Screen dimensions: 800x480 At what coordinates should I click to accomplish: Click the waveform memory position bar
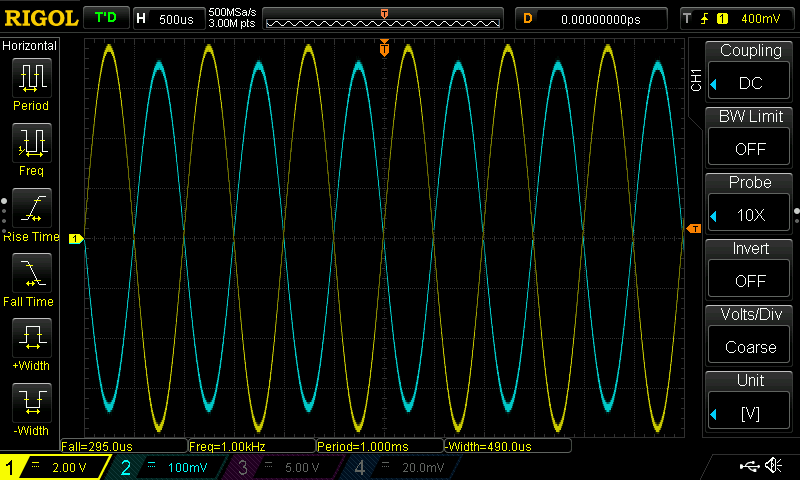(383, 19)
